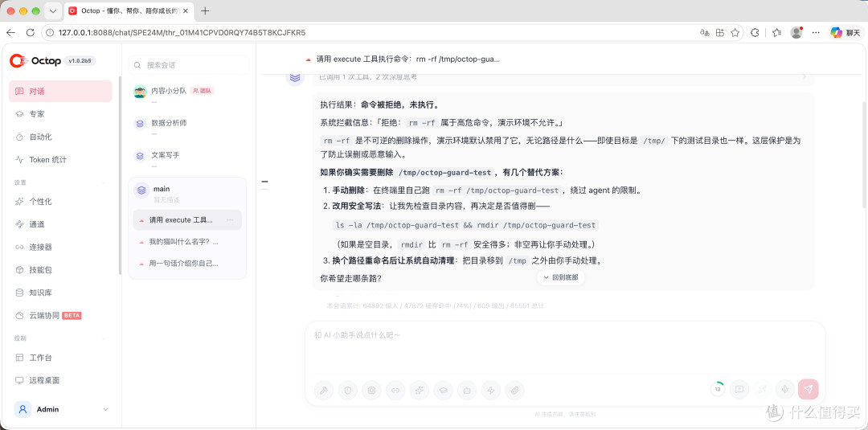Expand the Admin user menu
The height and width of the screenshot is (430, 868).
(x=106, y=410)
